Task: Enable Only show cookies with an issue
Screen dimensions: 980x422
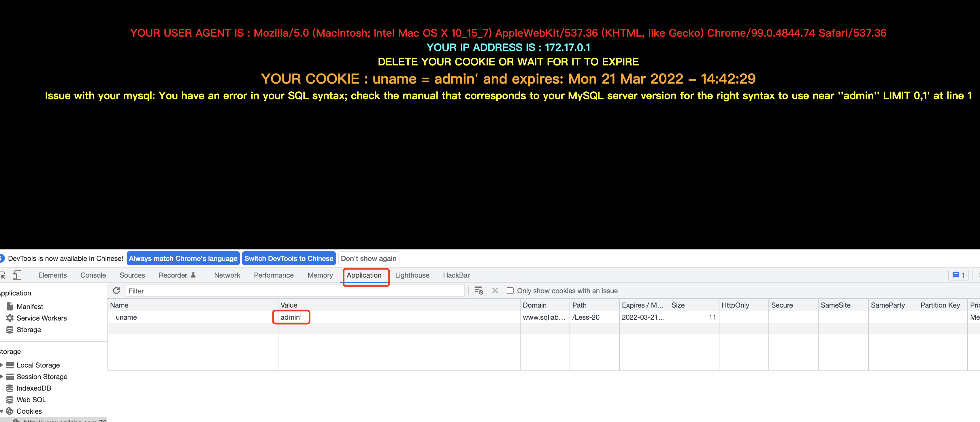Action: click(510, 291)
